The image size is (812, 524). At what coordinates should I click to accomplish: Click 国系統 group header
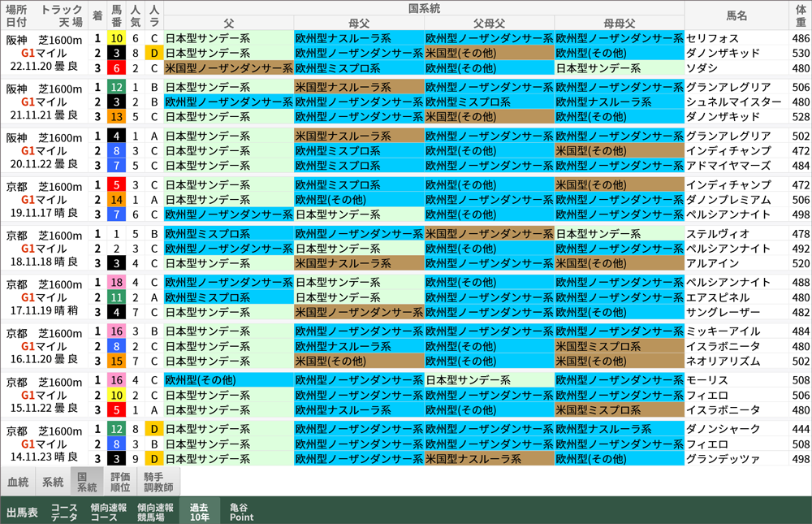coord(424,8)
